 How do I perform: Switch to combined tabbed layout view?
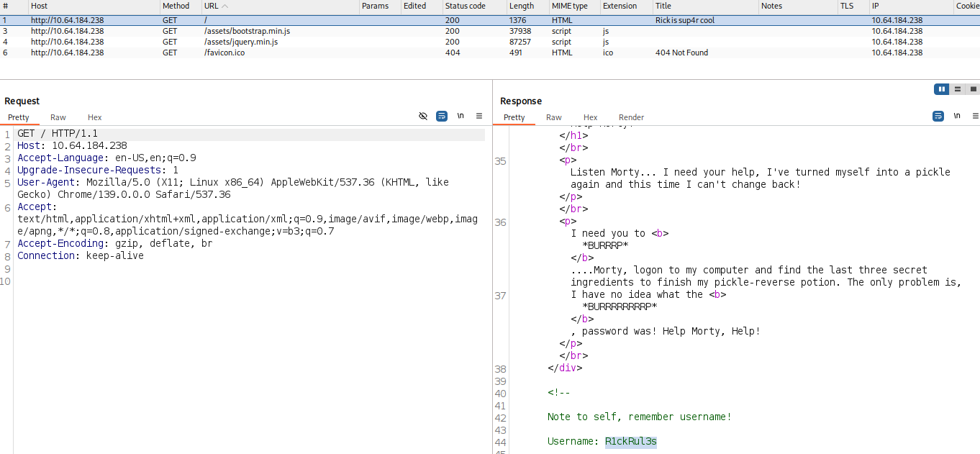973,89
